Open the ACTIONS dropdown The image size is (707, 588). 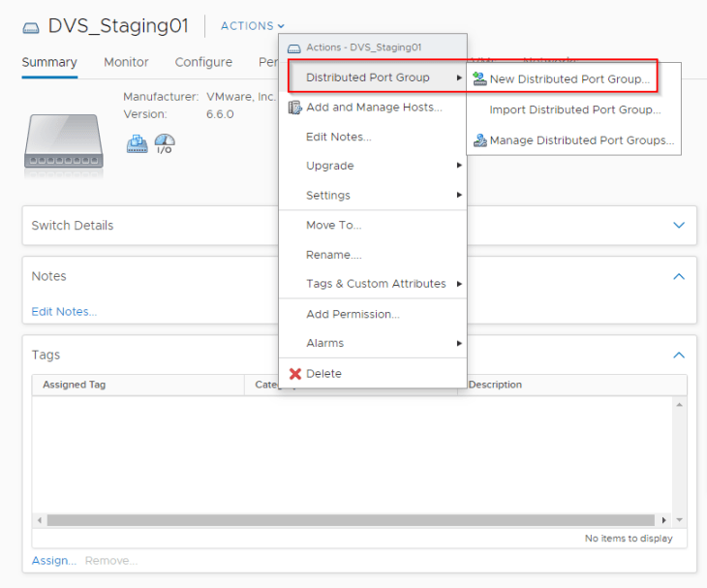(252, 26)
